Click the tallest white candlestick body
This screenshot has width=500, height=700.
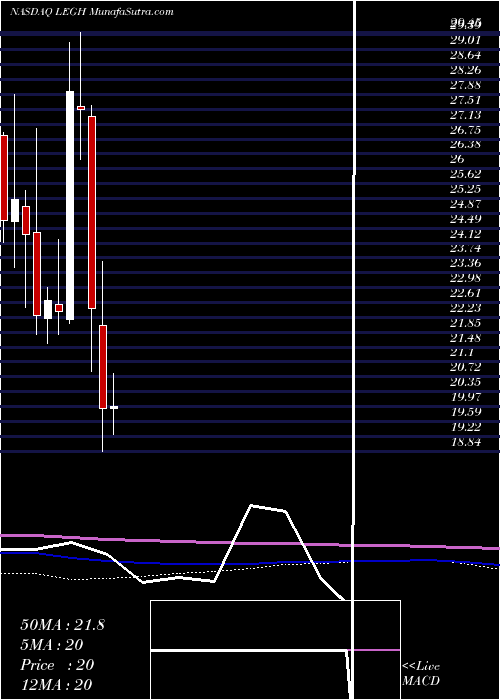tap(70, 205)
